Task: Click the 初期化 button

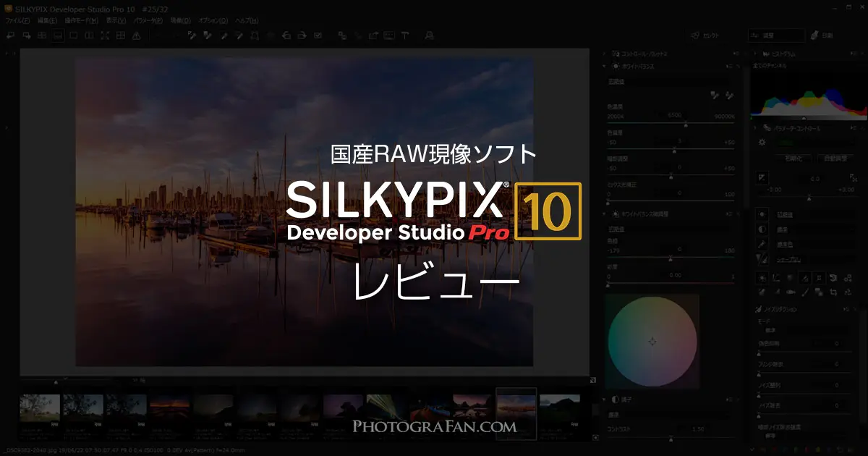Action: [x=793, y=158]
